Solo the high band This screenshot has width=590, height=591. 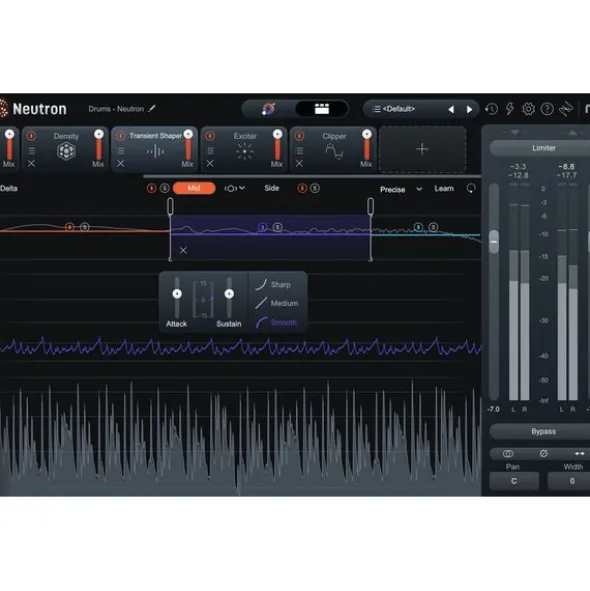(433, 227)
